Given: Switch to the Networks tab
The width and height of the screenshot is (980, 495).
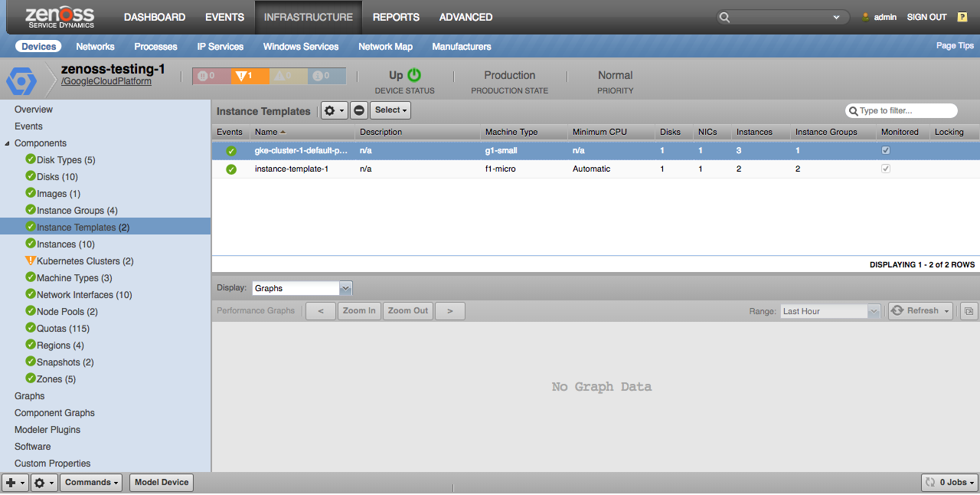Looking at the screenshot, I should 95,47.
